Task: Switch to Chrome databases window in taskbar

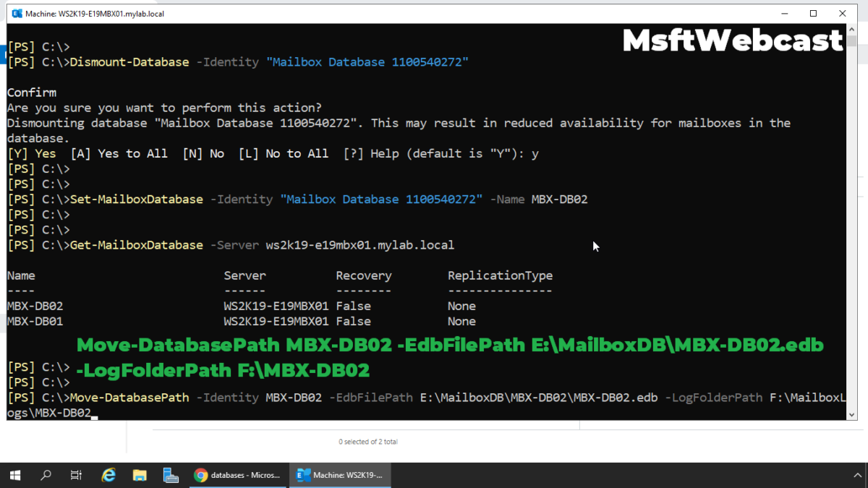Action: [x=237, y=475]
